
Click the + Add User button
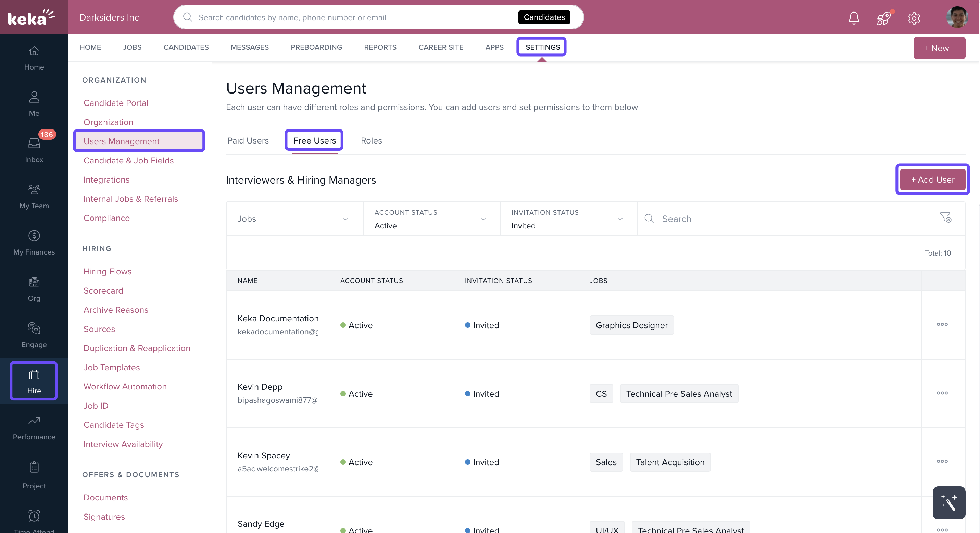(932, 179)
